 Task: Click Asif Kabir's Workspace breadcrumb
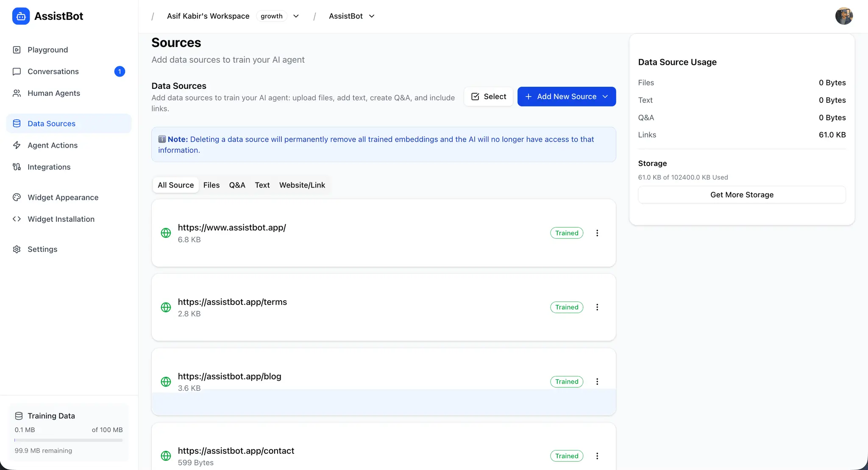[208, 16]
